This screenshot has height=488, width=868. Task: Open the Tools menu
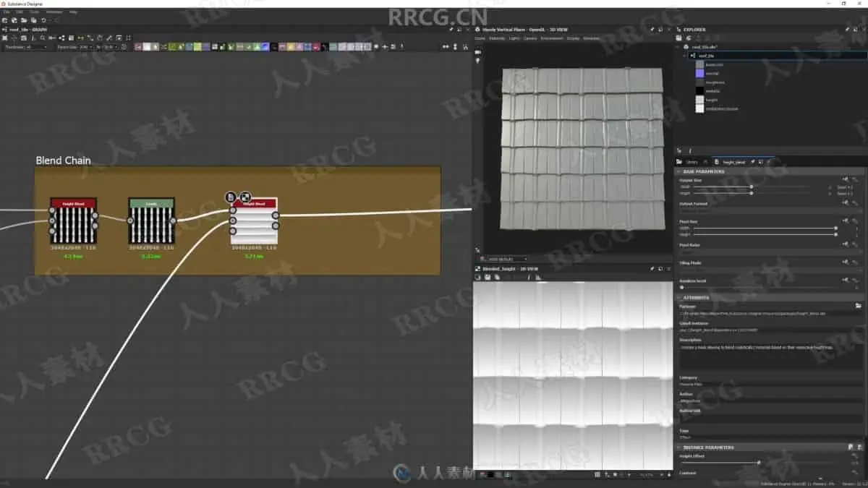pos(35,12)
